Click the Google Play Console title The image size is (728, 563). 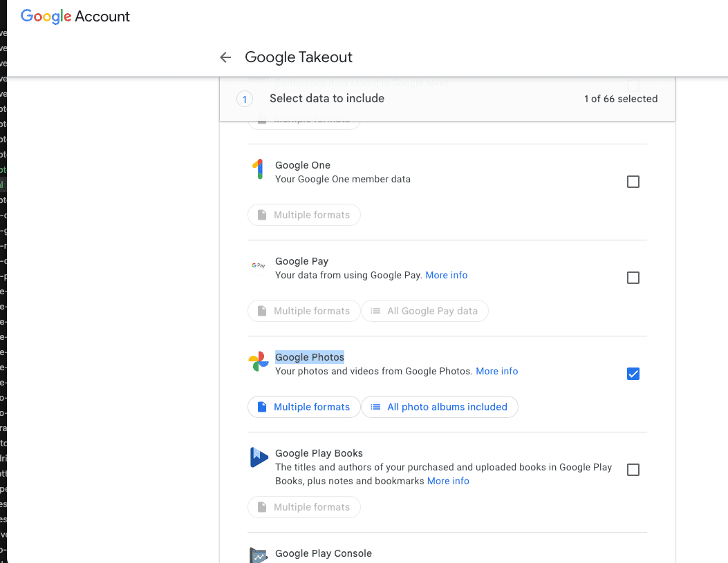324,553
